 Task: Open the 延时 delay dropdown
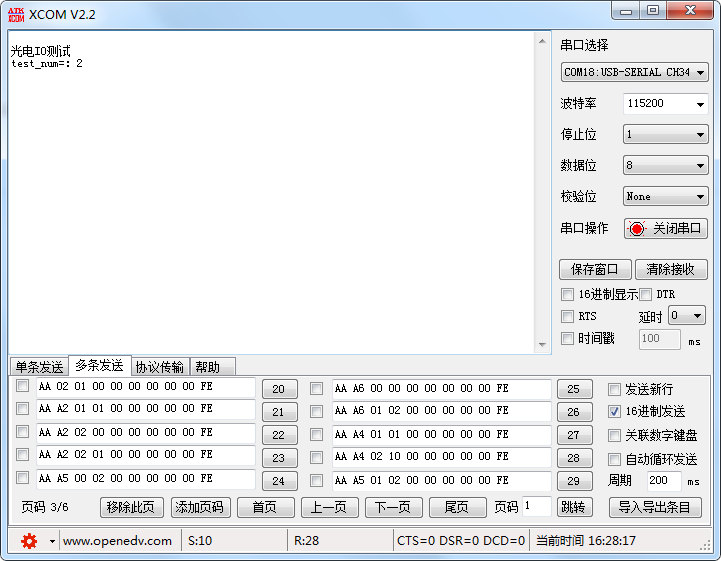pyautogui.click(x=687, y=316)
